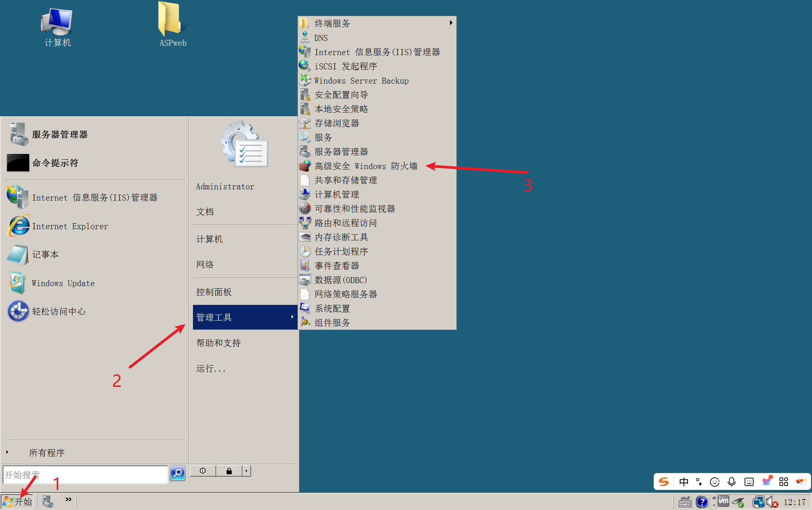Toggle the Sogou 中 Chinese/English input mode
This screenshot has height=510, width=812.
pyautogui.click(x=683, y=481)
